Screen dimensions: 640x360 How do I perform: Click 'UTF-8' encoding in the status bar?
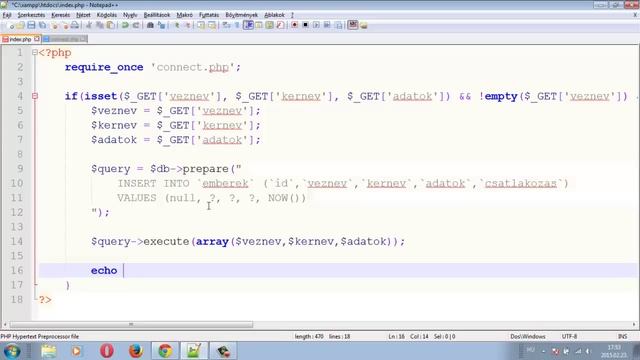point(569,337)
